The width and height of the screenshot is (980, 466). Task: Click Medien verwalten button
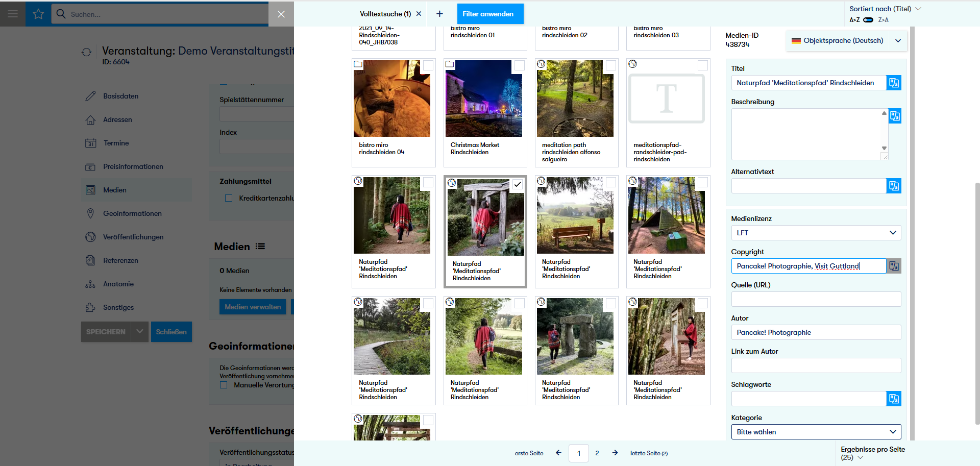pyautogui.click(x=253, y=307)
